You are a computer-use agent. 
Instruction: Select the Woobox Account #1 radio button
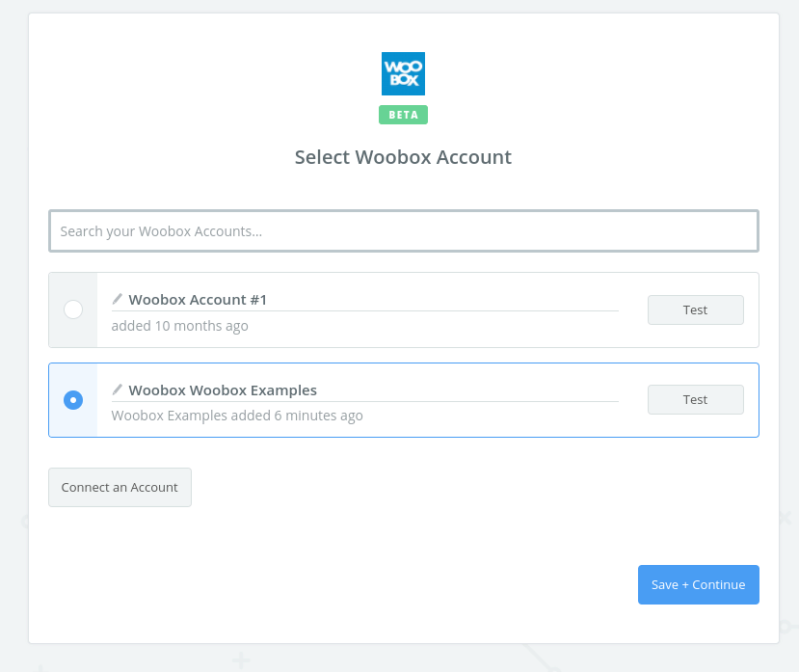pos(73,309)
